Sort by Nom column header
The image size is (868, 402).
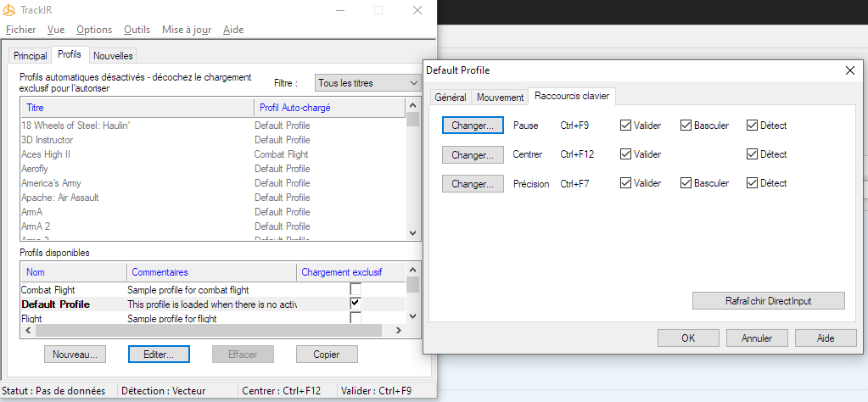pos(74,272)
